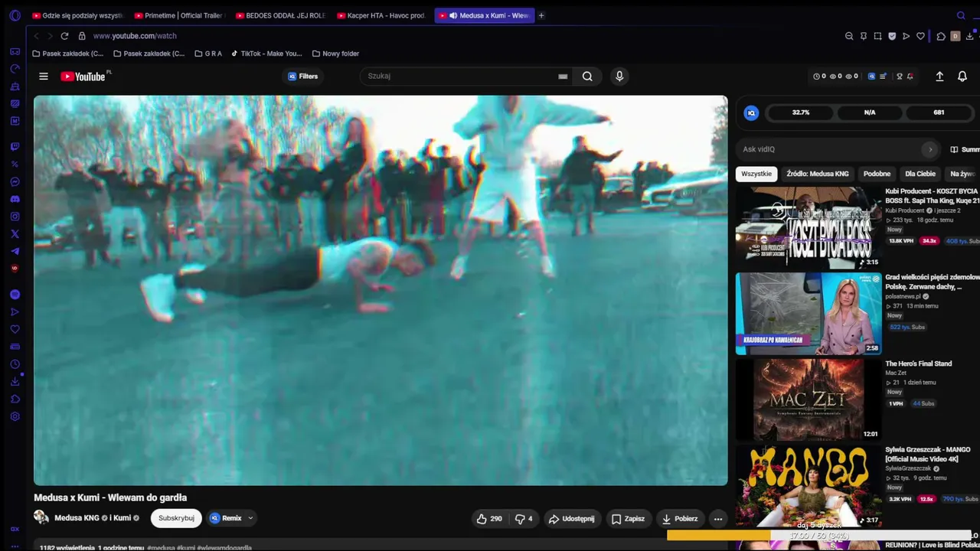Open Discord in the Opera sidebar
The image size is (980, 551).
point(15,199)
